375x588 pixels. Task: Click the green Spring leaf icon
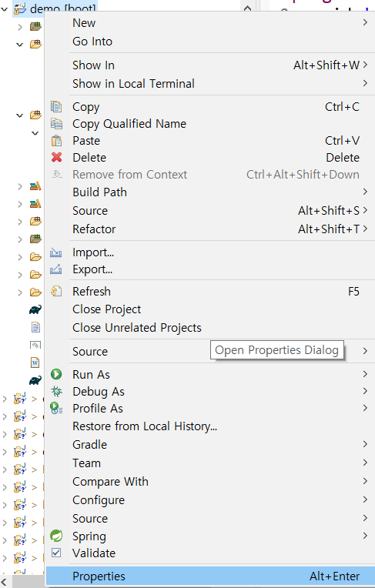[x=56, y=536]
